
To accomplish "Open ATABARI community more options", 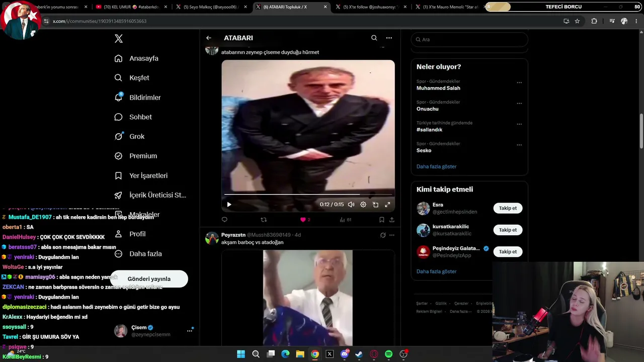I will pyautogui.click(x=389, y=38).
